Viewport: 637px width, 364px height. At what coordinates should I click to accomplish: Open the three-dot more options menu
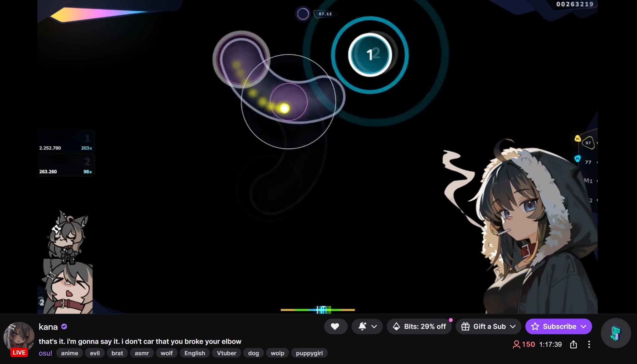(x=589, y=344)
